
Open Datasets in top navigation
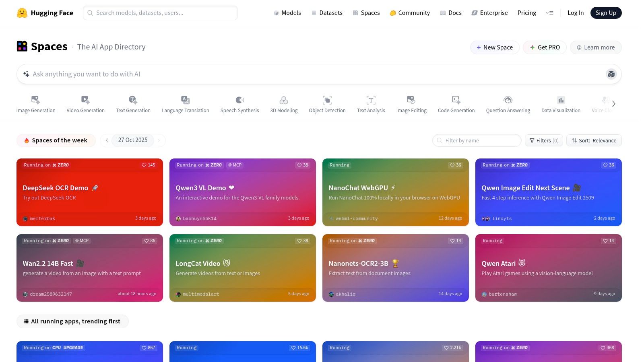pos(327,13)
